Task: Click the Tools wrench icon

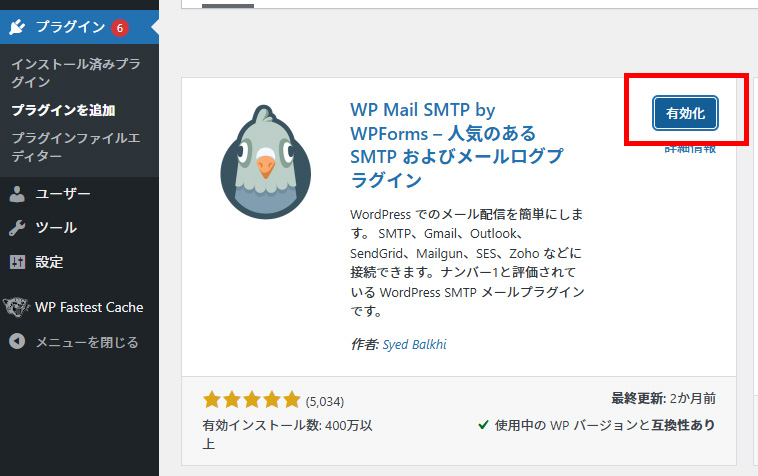Action: (x=17, y=228)
